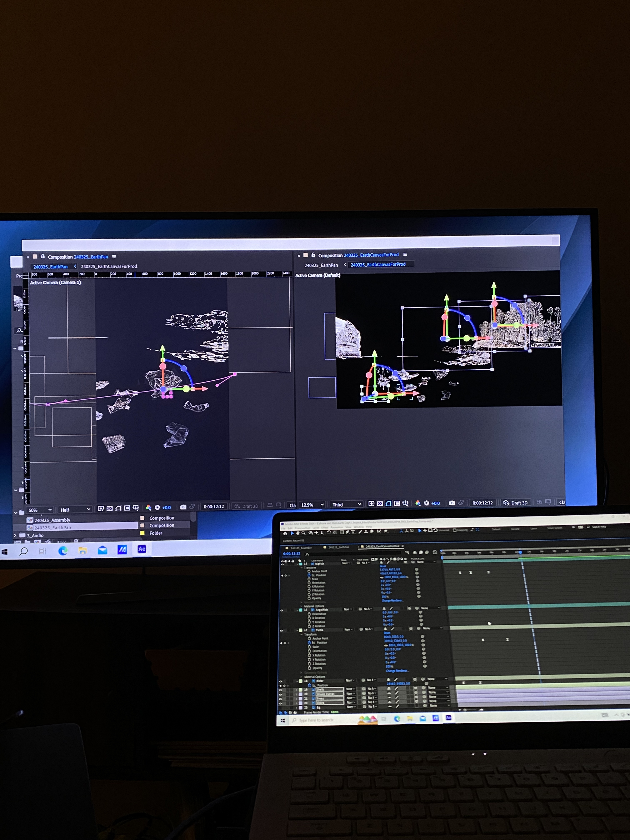Select the Region of Interest tool
This screenshot has height=840, width=630.
point(397,504)
